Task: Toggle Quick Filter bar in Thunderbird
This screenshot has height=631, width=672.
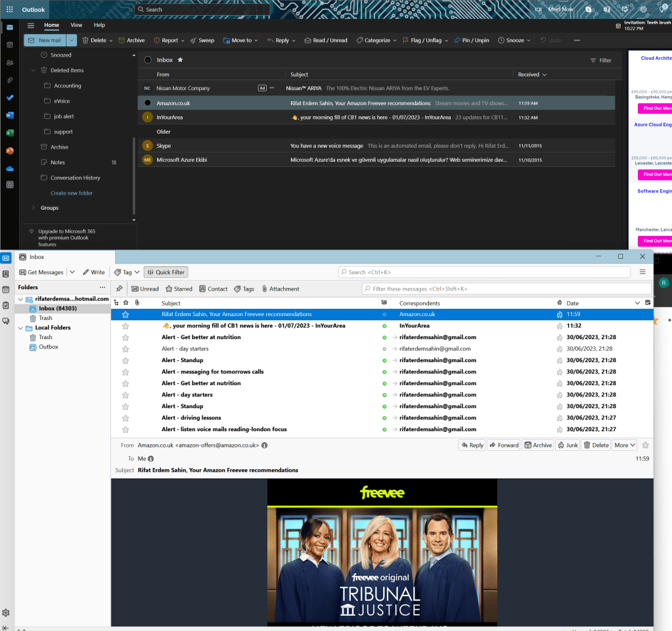Action: click(166, 272)
